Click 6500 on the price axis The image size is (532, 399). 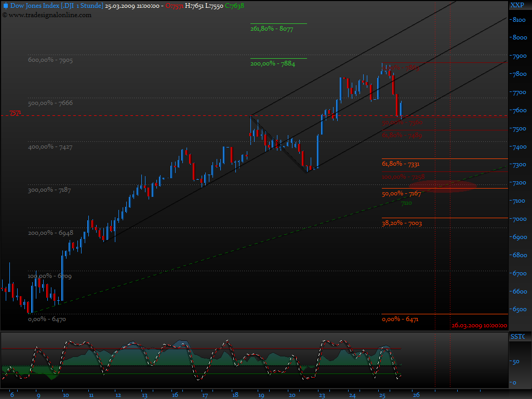click(520, 310)
